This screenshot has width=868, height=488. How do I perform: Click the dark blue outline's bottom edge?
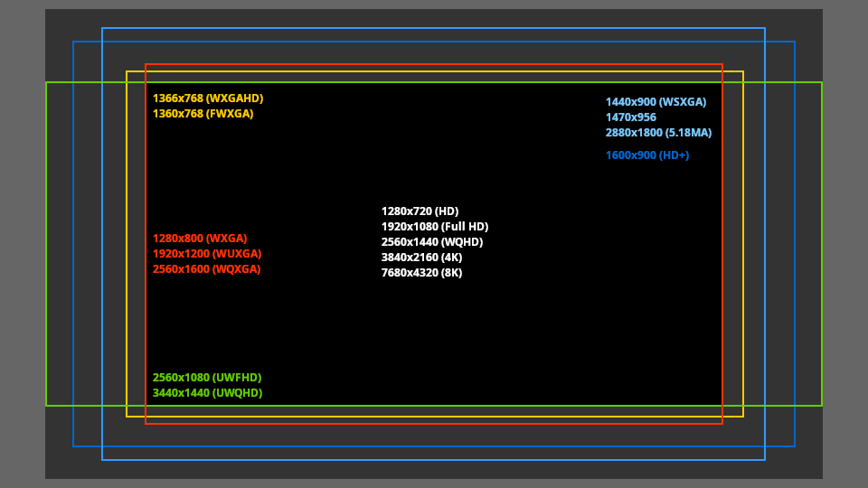[x=434, y=446]
